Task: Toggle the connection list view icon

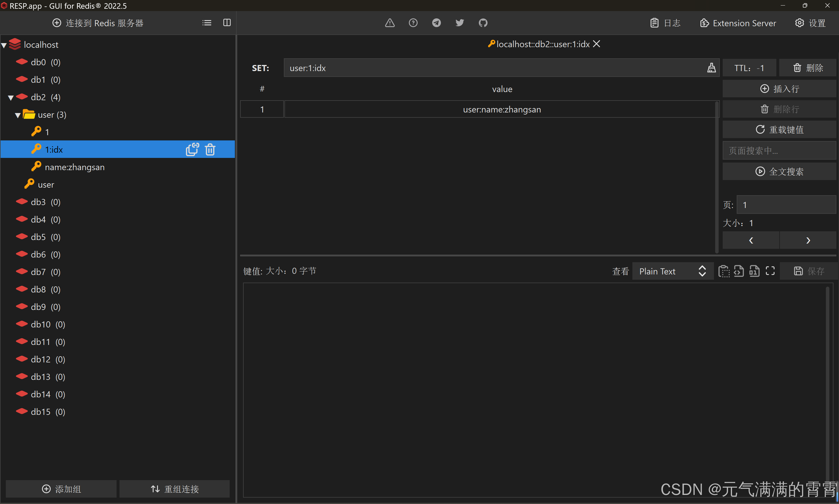Action: (x=207, y=23)
